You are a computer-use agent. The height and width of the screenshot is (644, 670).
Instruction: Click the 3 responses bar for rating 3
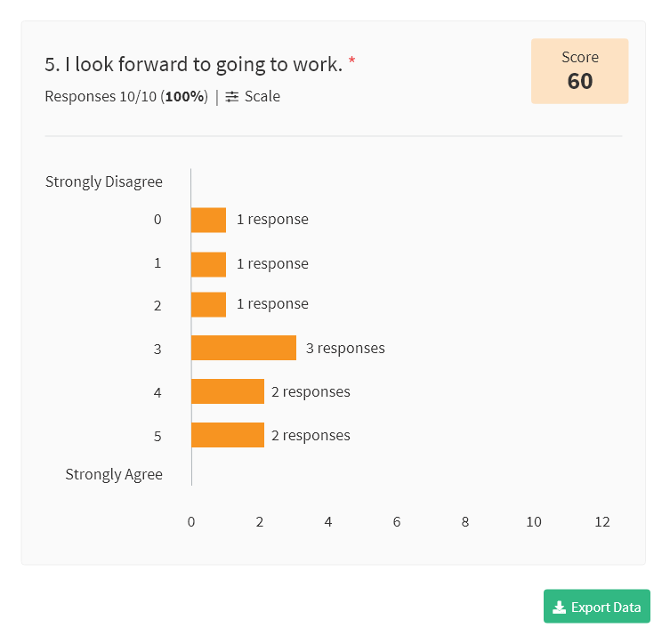pos(244,348)
